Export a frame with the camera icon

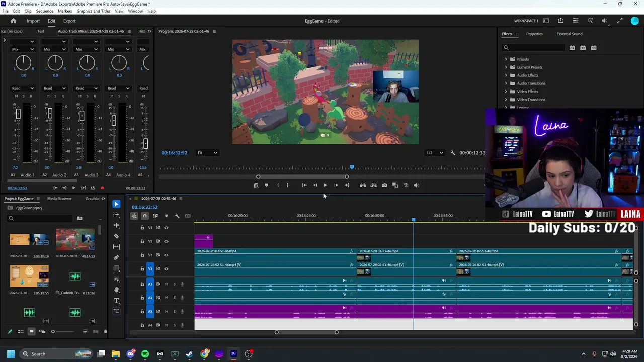(384, 185)
